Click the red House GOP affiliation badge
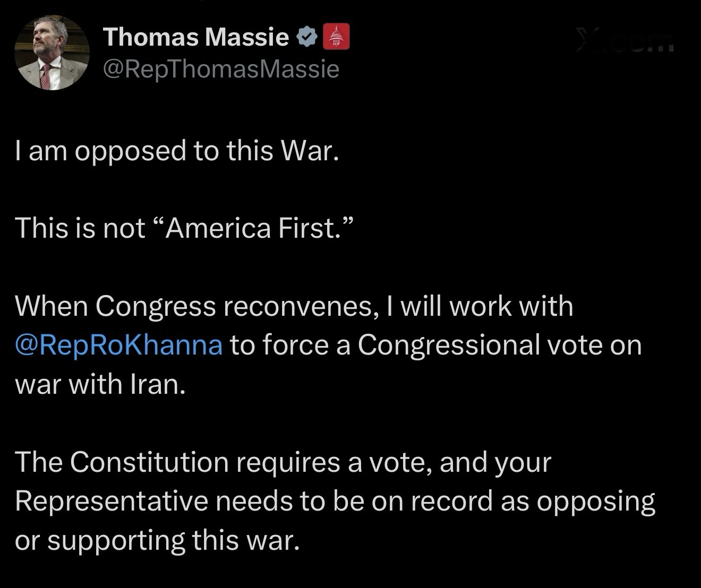Screen dimensions: 701x588 point(336,37)
